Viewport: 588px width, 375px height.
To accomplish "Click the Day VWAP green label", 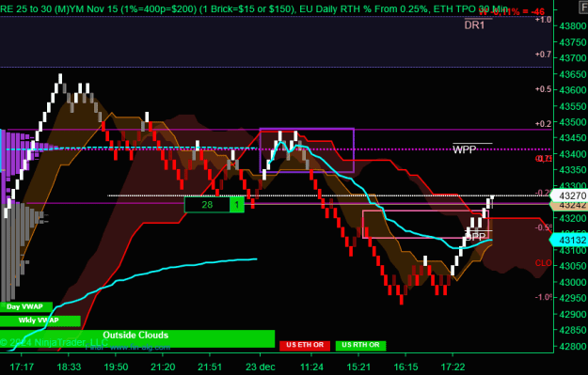I will (x=26, y=306).
